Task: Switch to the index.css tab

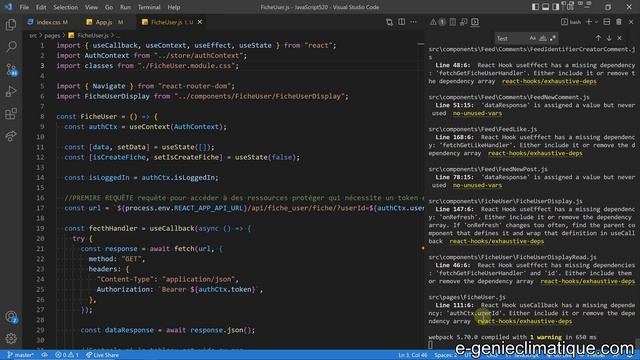Action: [48, 22]
